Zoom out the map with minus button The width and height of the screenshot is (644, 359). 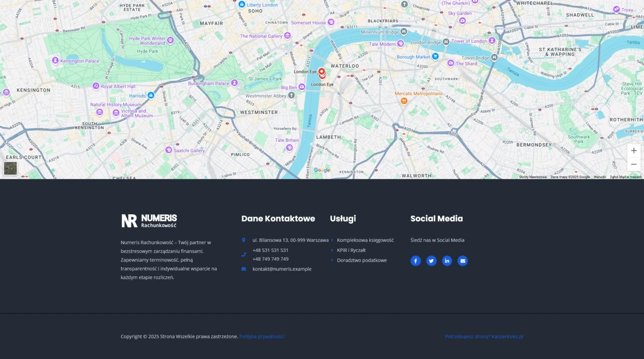(634, 164)
